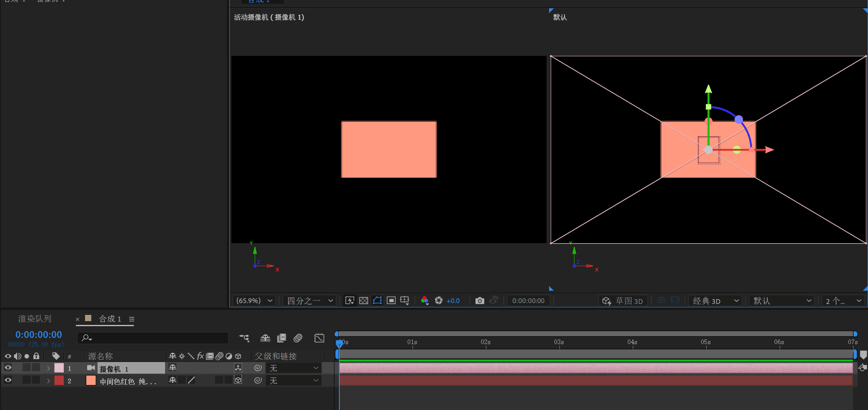Open the show channel RGB color icon
868x410 pixels.
click(425, 300)
